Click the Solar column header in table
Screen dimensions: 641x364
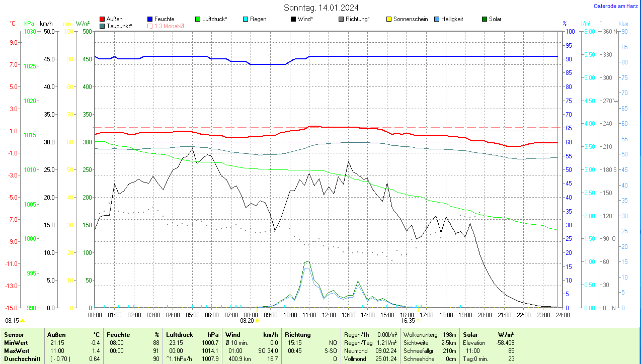[x=470, y=334]
